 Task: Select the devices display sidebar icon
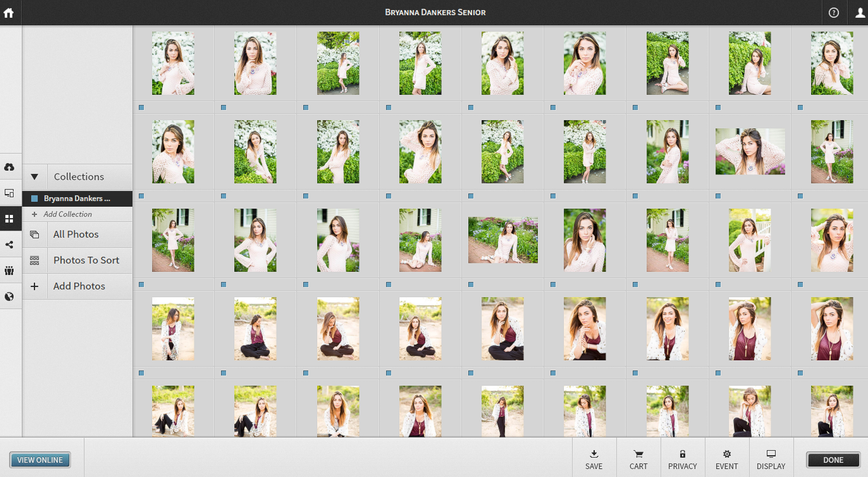click(x=9, y=193)
